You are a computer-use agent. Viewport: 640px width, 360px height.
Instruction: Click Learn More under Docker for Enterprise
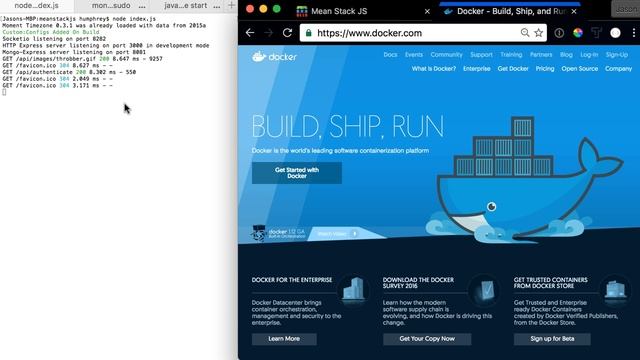(x=284, y=339)
